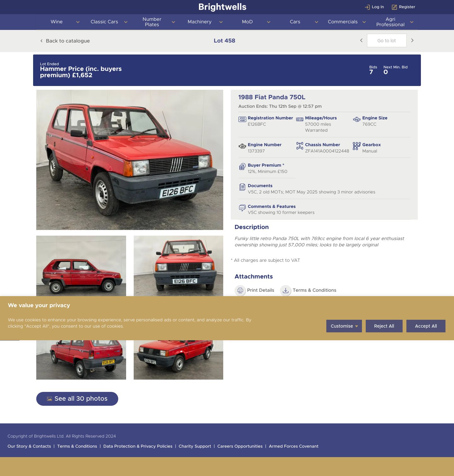Open the Agri Professional menu item
Viewport: 454px width, 476px height.
pos(390,22)
